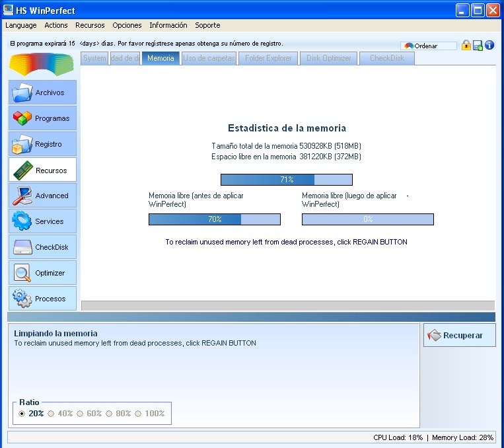
Task: Open the Información menu
Action: [168, 25]
